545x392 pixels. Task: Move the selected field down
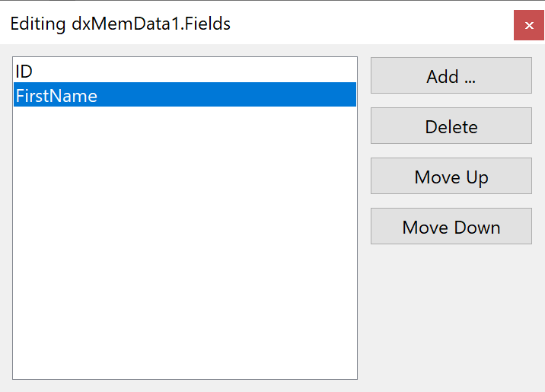(451, 227)
